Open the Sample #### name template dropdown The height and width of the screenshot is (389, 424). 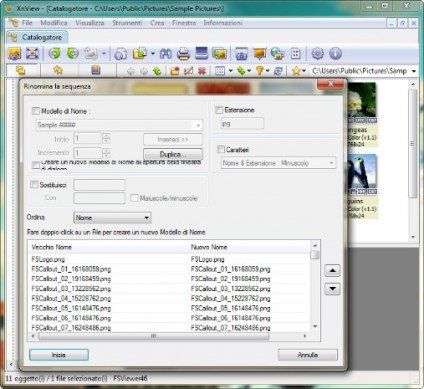point(119,125)
